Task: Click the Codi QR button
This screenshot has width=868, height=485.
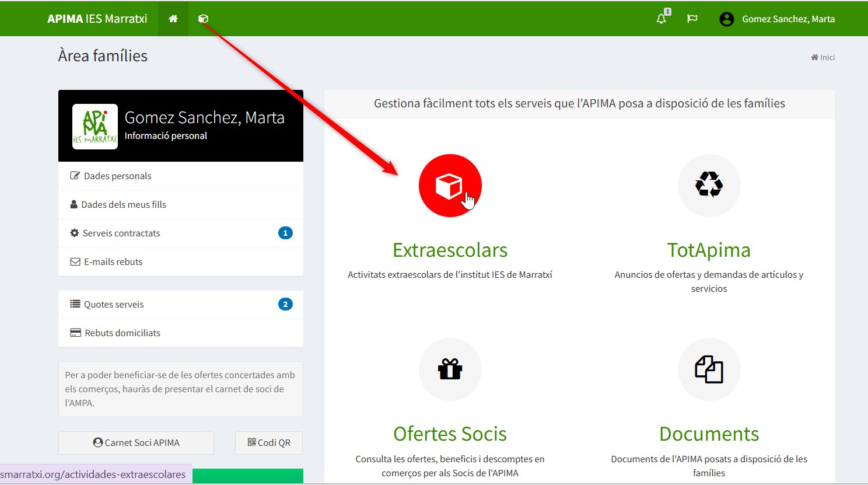Action: tap(269, 443)
